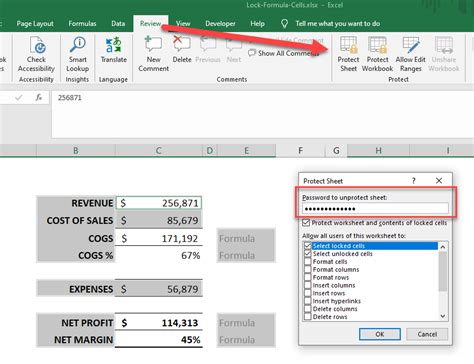Enable Insert columns permission

[308, 285]
